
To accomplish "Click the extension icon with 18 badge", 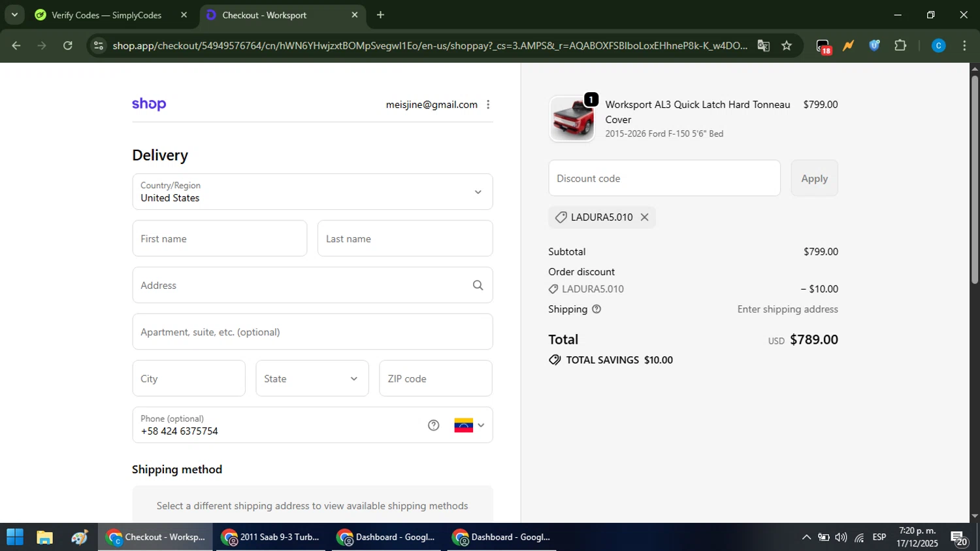I will click(823, 46).
